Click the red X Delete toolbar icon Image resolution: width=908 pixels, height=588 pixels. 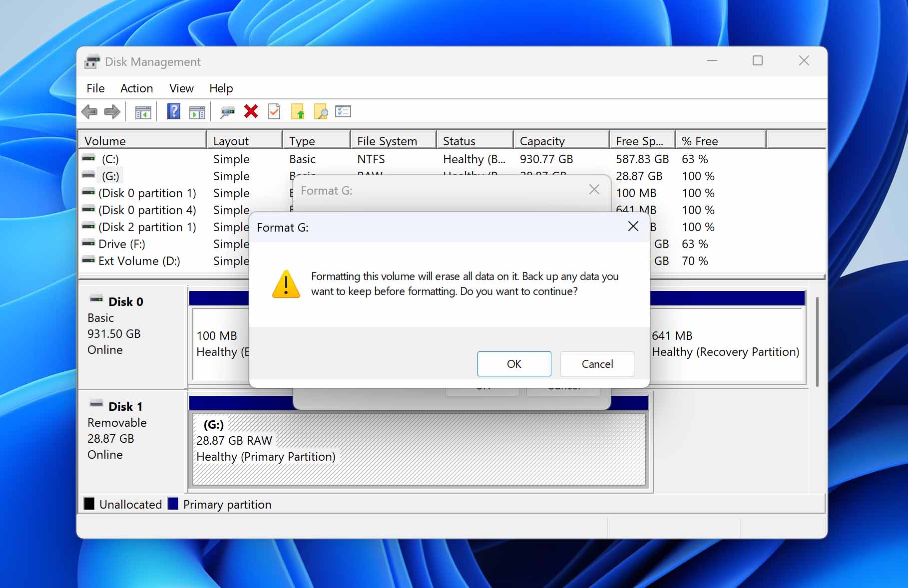click(251, 111)
